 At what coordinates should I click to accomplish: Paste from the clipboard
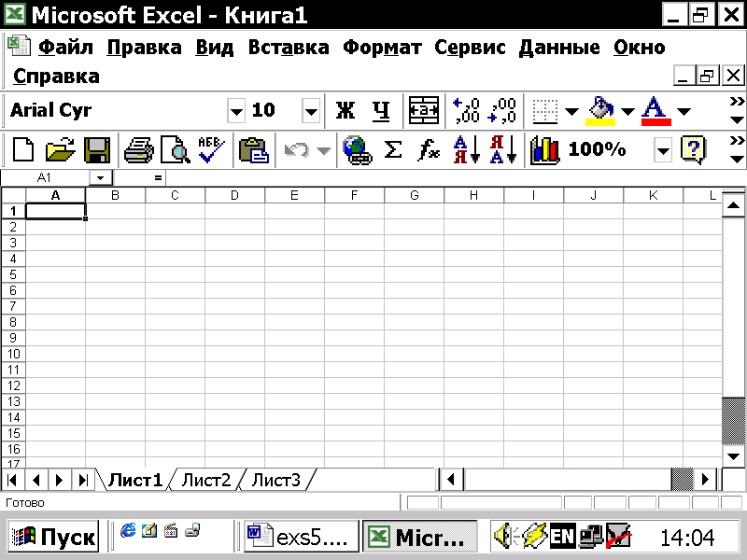(x=254, y=149)
